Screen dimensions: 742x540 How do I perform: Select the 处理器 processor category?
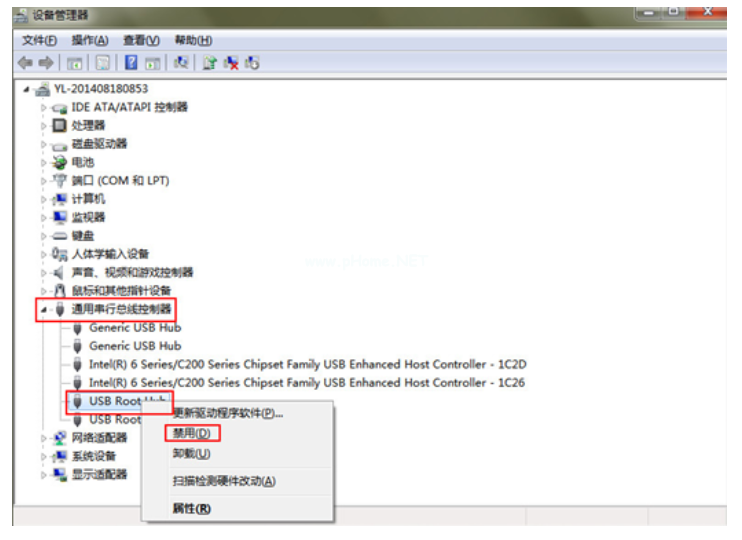(88, 125)
